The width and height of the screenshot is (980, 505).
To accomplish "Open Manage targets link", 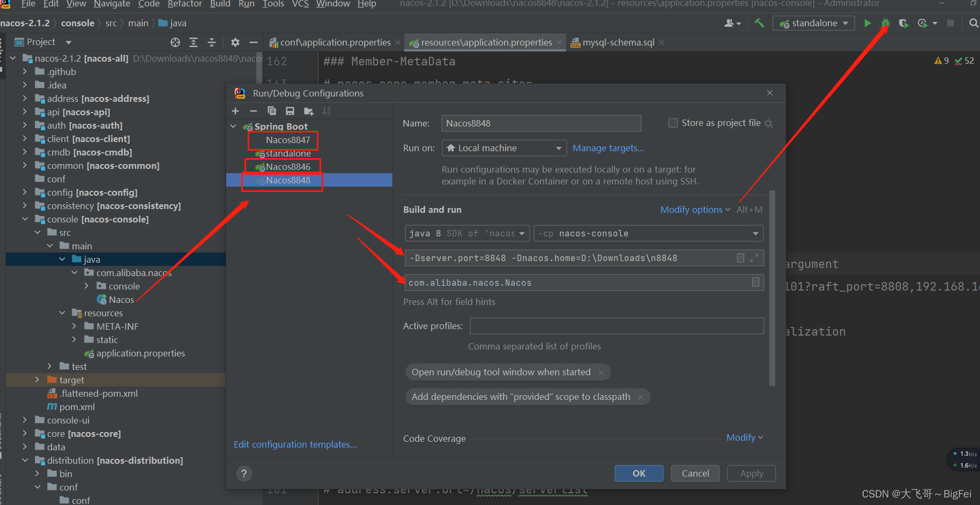I will [x=608, y=148].
